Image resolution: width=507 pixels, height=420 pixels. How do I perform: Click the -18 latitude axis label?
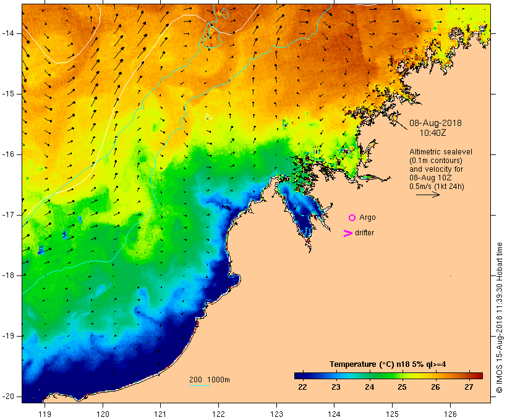[x=8, y=275]
